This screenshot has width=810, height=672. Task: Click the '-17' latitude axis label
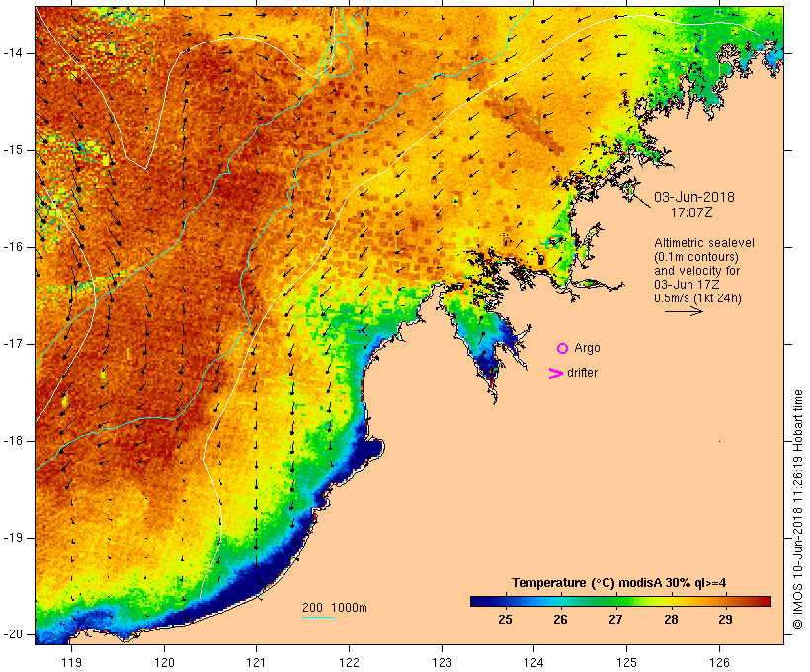click(x=13, y=344)
